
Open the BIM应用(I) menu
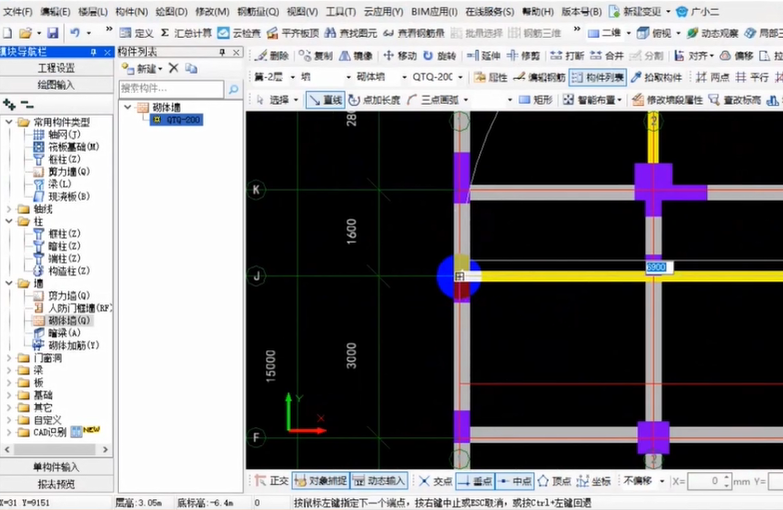pyautogui.click(x=434, y=11)
